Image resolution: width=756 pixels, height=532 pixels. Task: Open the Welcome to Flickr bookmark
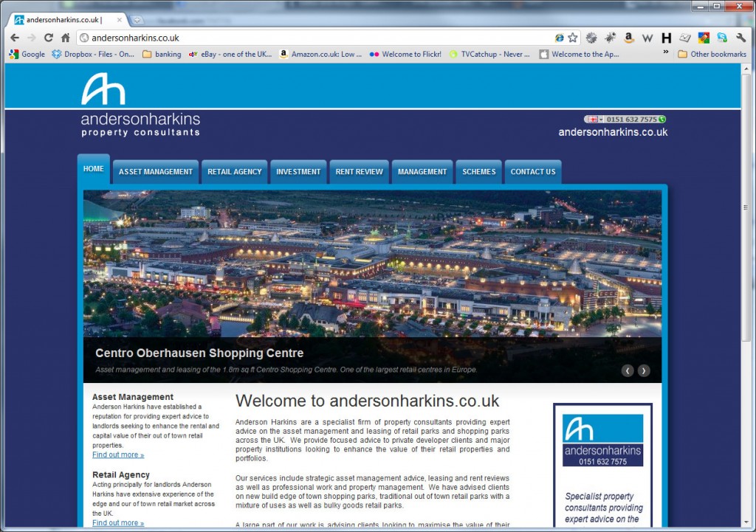[405, 54]
